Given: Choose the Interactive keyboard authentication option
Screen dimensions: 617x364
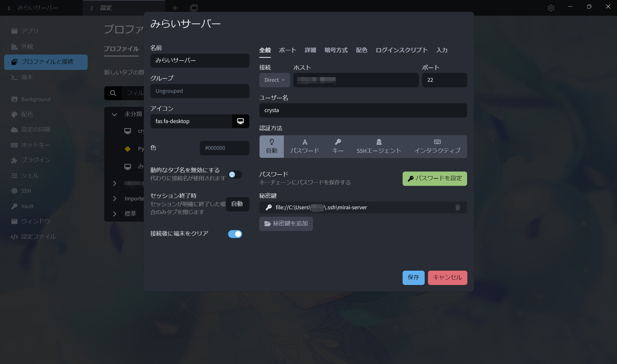Looking at the screenshot, I should click(x=437, y=146).
